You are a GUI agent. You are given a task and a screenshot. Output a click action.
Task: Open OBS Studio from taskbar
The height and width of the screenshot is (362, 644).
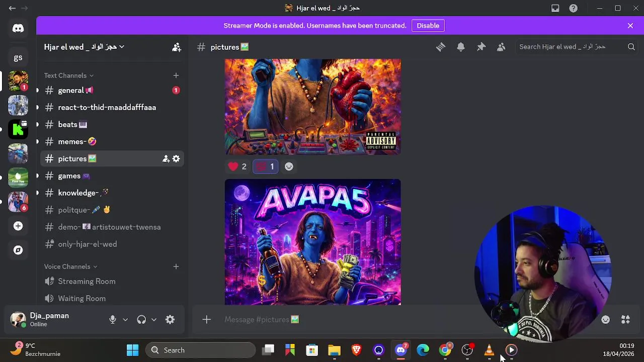coord(467,350)
